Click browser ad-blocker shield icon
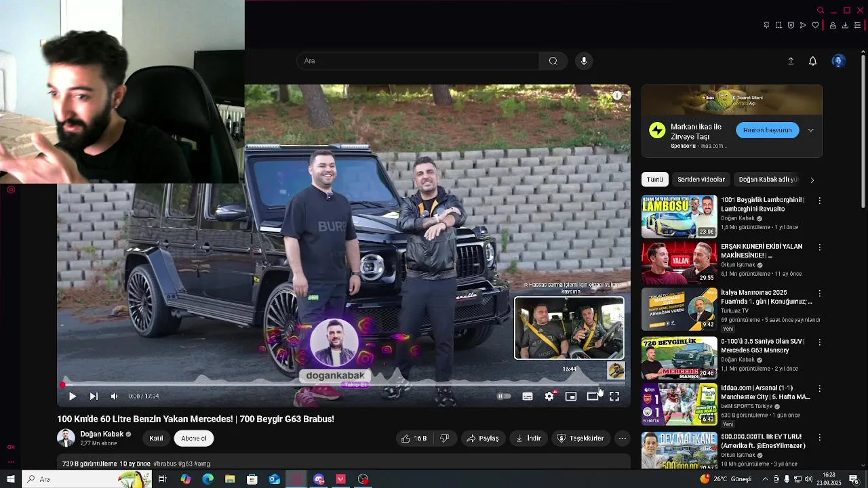The width and height of the screenshot is (868, 488). click(x=791, y=25)
